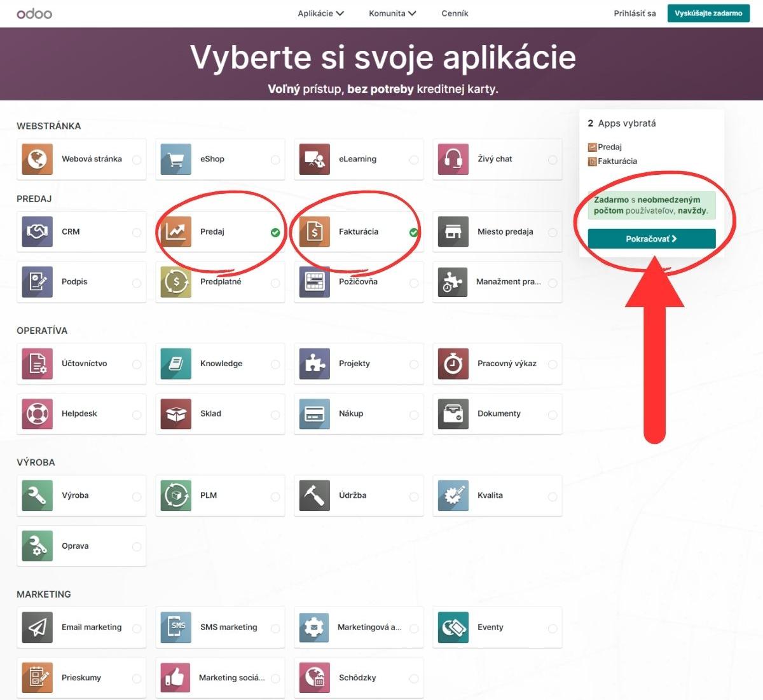Viewport: 763px width, 700px height.
Task: Click the Prihlásiť sa link
Action: (635, 13)
